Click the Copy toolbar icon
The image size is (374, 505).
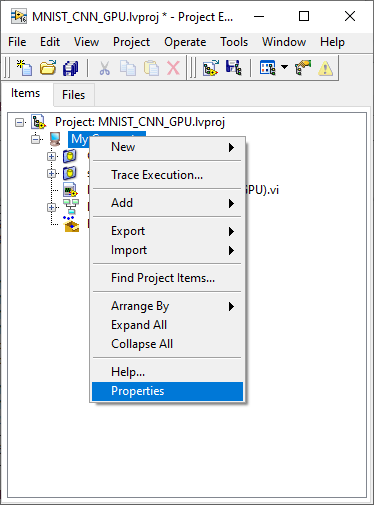click(128, 68)
